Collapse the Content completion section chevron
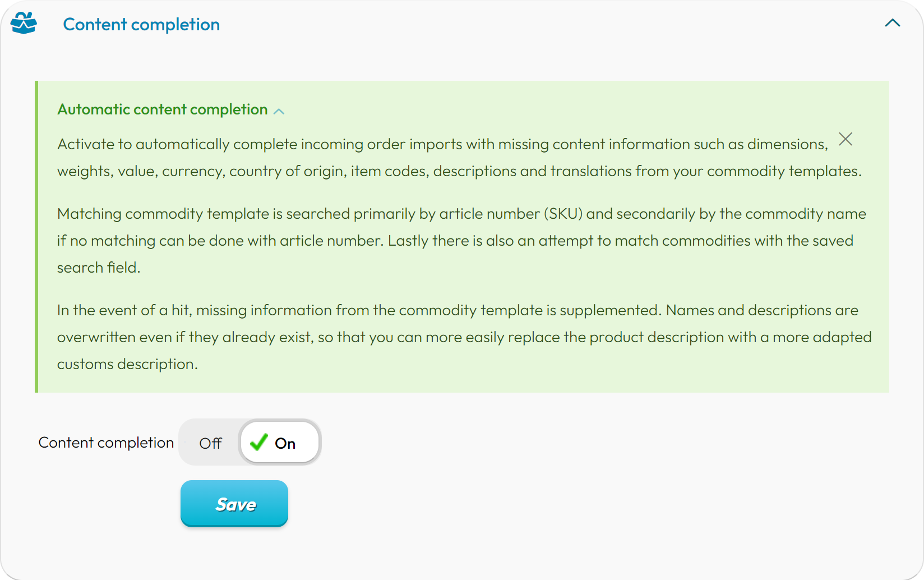The width and height of the screenshot is (924, 580). (893, 23)
